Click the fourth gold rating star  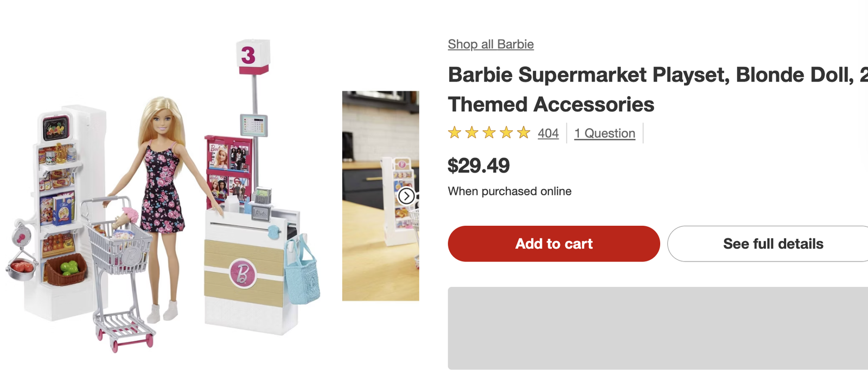click(x=506, y=132)
